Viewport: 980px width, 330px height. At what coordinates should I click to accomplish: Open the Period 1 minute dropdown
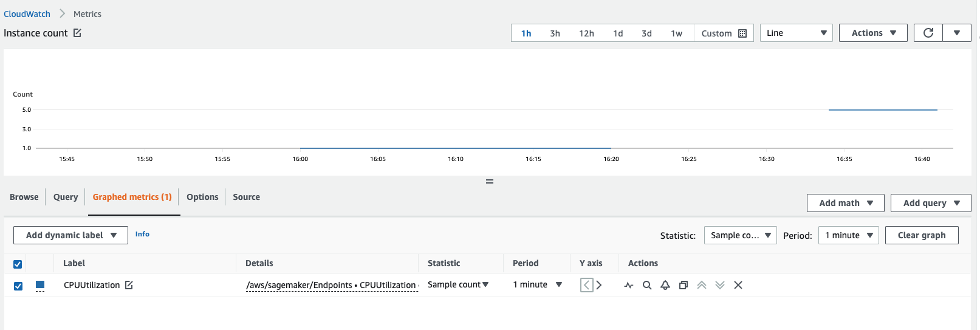coord(848,235)
